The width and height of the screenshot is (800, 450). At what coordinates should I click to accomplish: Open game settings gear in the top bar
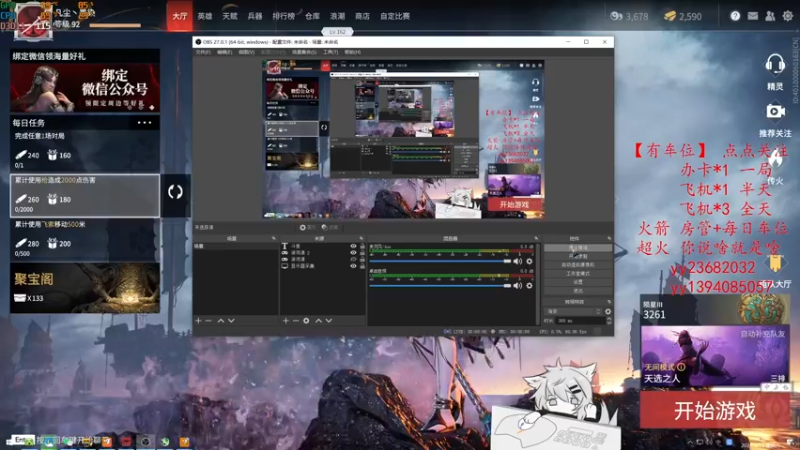788,16
